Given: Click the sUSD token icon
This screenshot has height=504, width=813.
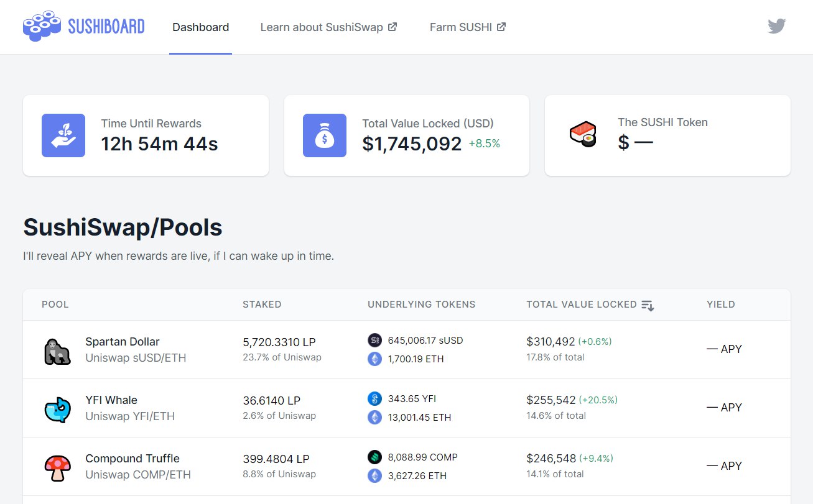Looking at the screenshot, I should coord(374,340).
